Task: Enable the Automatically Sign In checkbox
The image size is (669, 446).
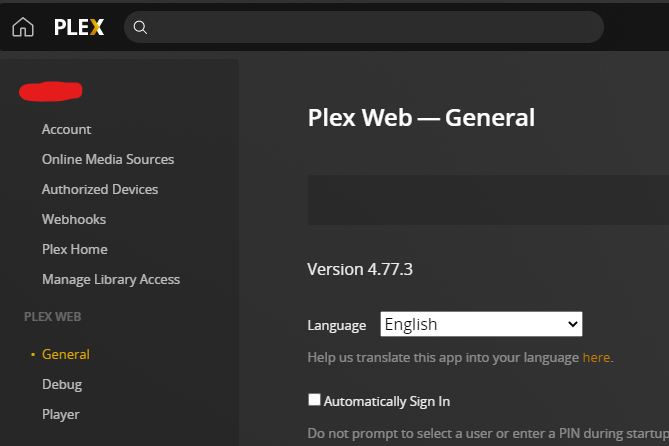Action: (314, 400)
